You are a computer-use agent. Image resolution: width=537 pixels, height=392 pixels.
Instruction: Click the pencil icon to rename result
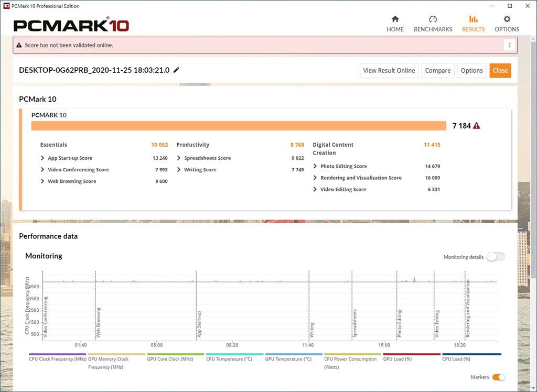point(176,70)
